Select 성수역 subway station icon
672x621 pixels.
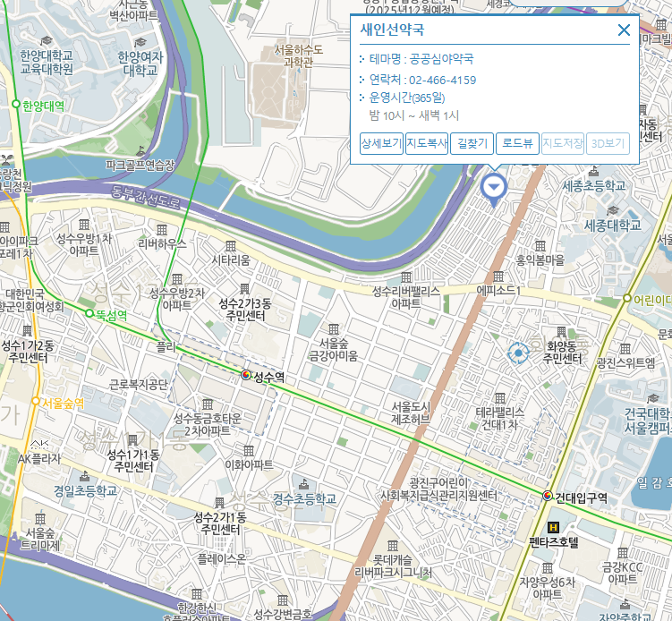[x=245, y=375]
